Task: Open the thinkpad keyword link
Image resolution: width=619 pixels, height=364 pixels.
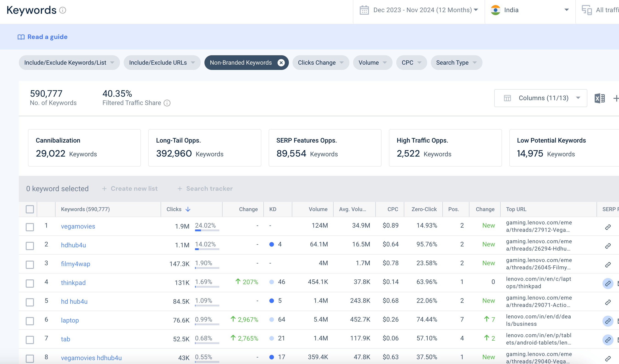Action: point(73,282)
